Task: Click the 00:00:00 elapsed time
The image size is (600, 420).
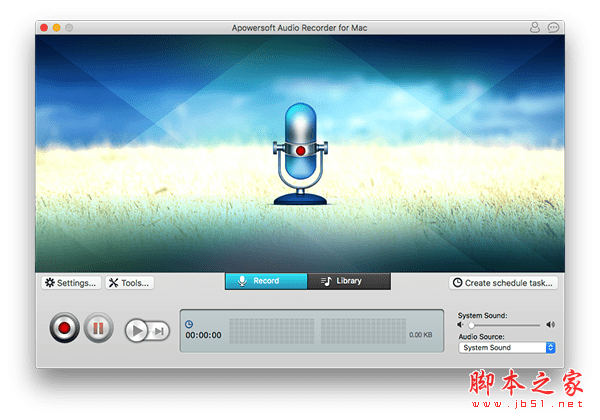Action: [x=204, y=335]
